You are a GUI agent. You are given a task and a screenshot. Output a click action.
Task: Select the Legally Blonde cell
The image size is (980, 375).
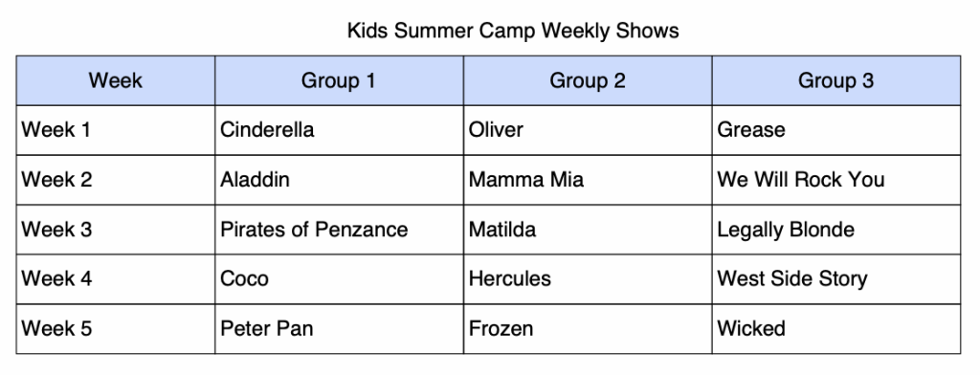(x=836, y=230)
